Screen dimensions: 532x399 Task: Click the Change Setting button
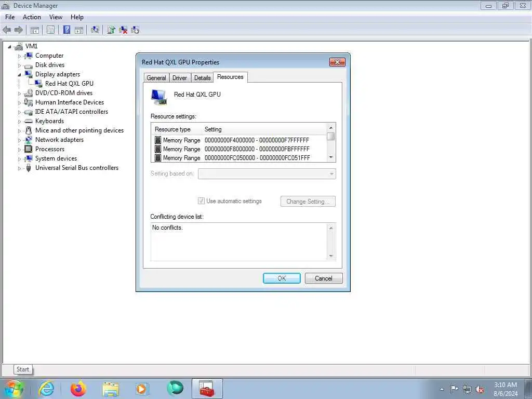click(x=308, y=201)
